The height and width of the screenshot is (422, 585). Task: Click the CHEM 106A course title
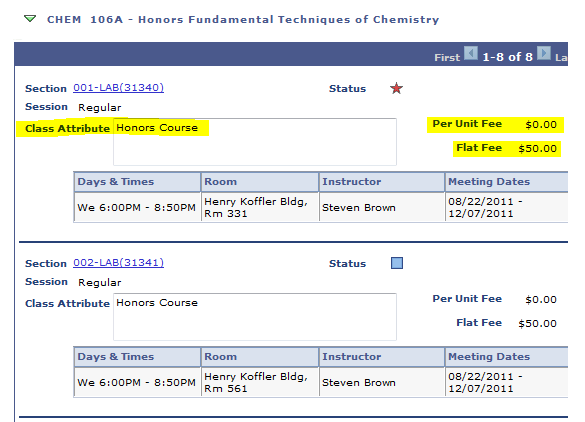(243, 19)
